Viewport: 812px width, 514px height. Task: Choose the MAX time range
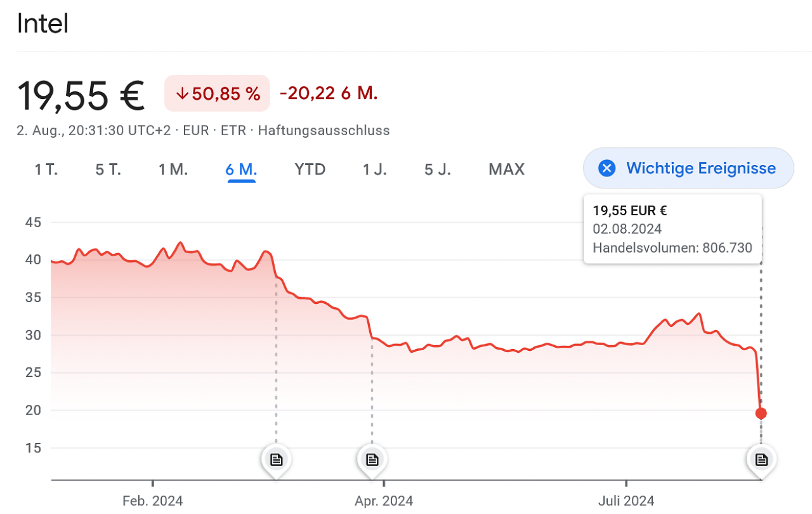(506, 169)
